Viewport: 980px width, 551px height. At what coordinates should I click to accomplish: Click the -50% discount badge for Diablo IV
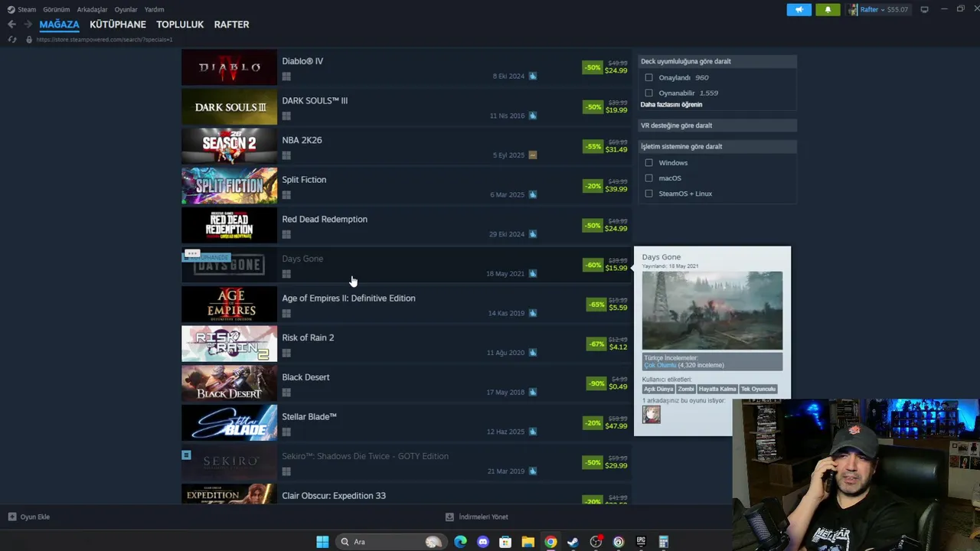(x=593, y=67)
